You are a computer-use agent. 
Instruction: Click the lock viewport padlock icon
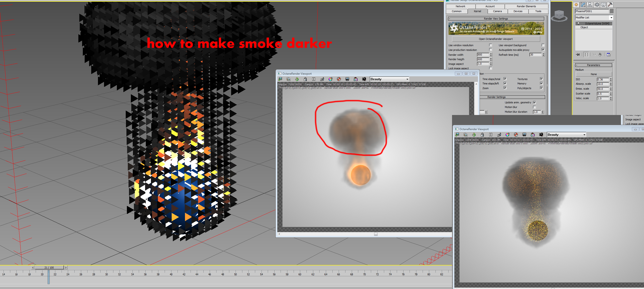point(305,79)
